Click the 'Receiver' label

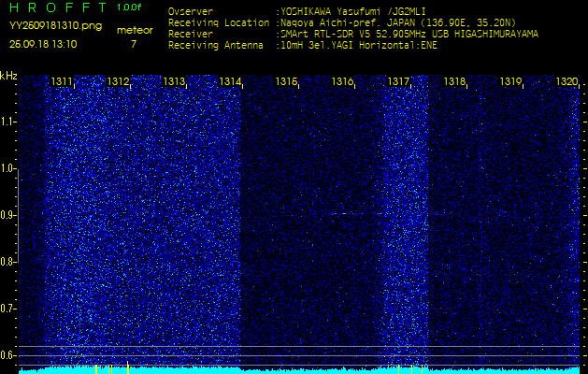(x=191, y=35)
